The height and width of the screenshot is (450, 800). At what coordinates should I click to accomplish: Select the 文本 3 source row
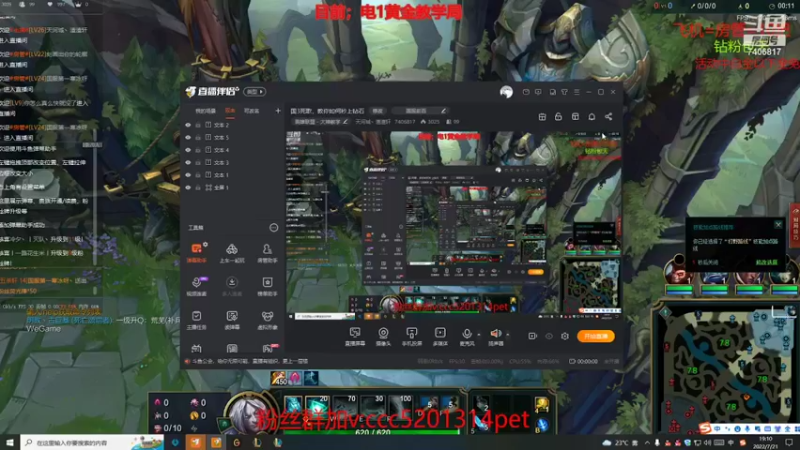pyautogui.click(x=232, y=163)
